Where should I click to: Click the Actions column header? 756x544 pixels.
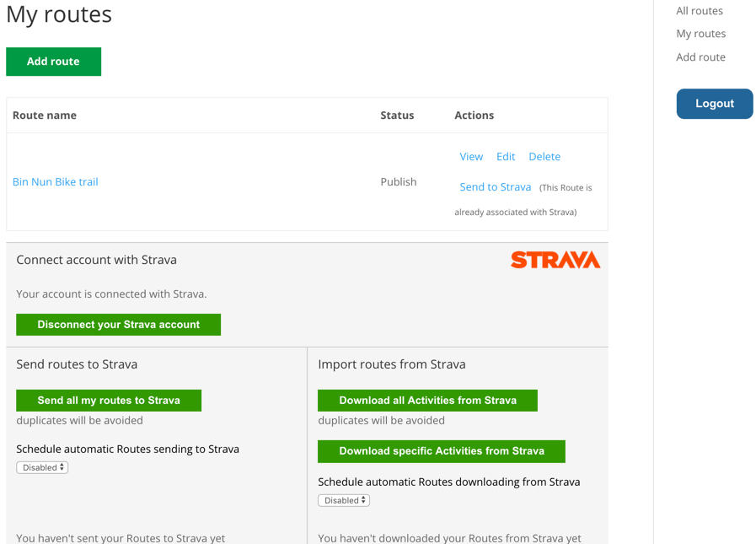coord(474,116)
